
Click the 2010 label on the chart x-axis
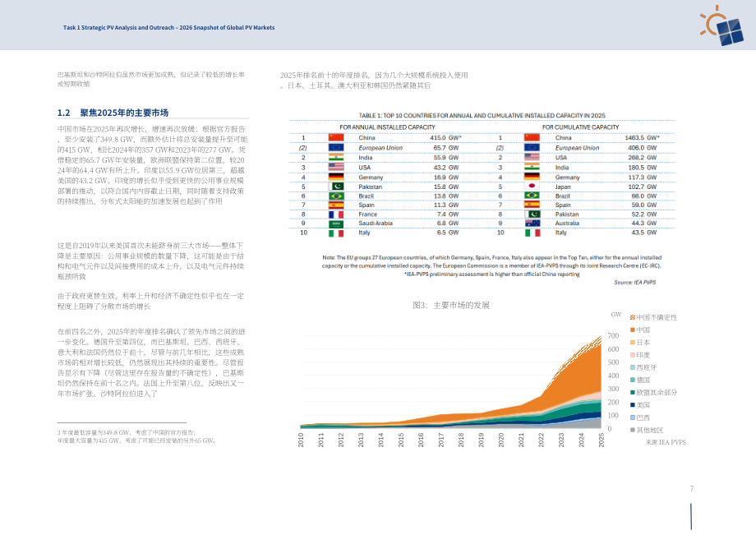tap(301, 440)
